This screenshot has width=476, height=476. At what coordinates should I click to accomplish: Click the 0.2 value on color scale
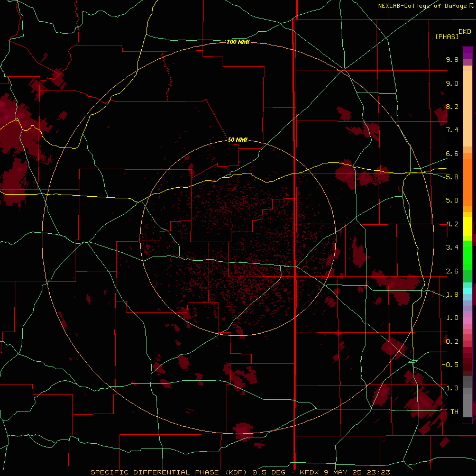click(452, 342)
